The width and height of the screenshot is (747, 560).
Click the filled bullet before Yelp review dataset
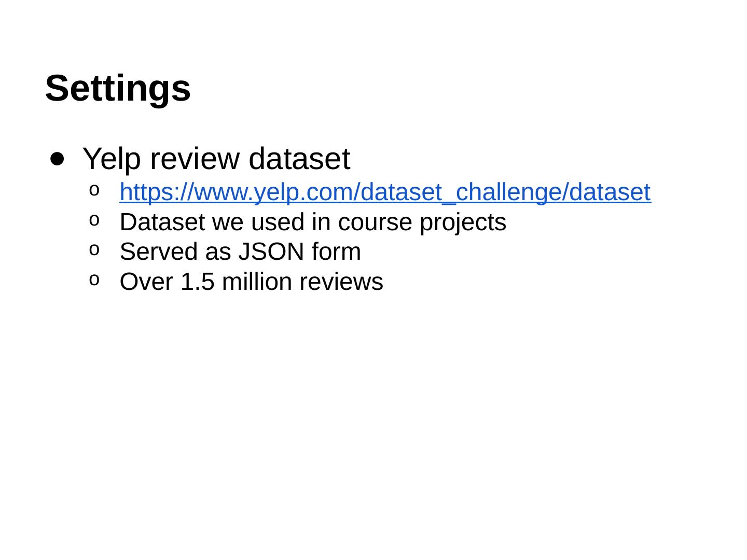(58, 158)
